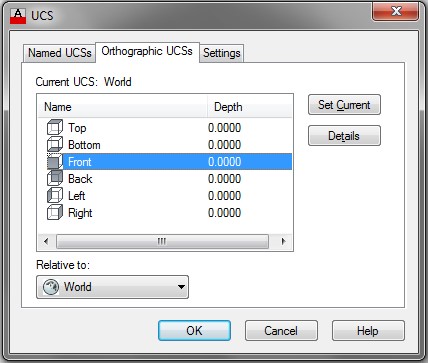
Task: Click the World globe icon in dropdown
Action: pyautogui.click(x=51, y=287)
